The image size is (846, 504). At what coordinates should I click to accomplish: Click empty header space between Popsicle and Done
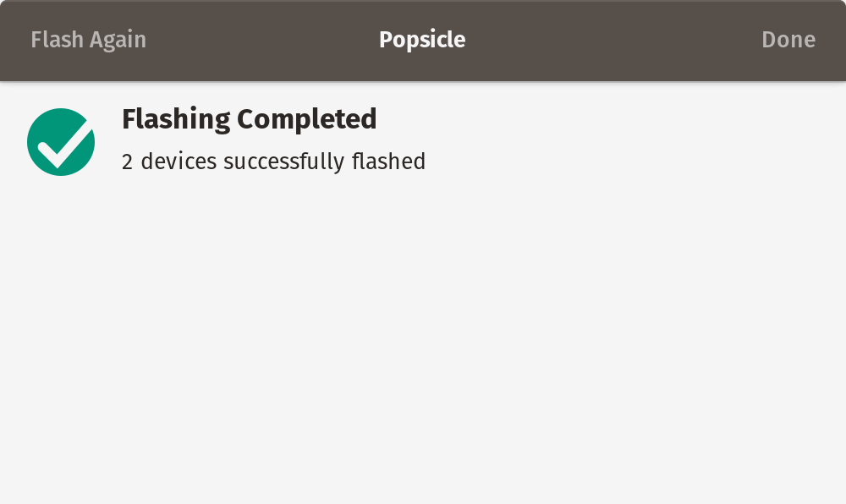pos(613,41)
